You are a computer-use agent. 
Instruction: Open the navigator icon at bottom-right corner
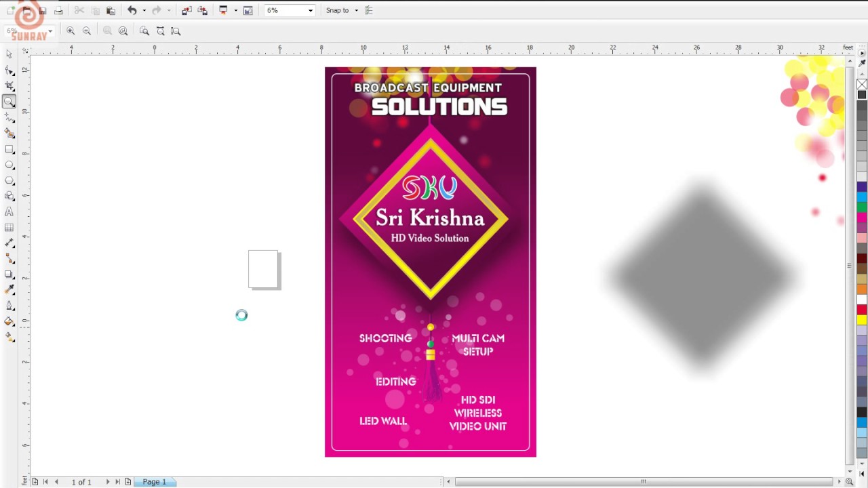tap(849, 482)
